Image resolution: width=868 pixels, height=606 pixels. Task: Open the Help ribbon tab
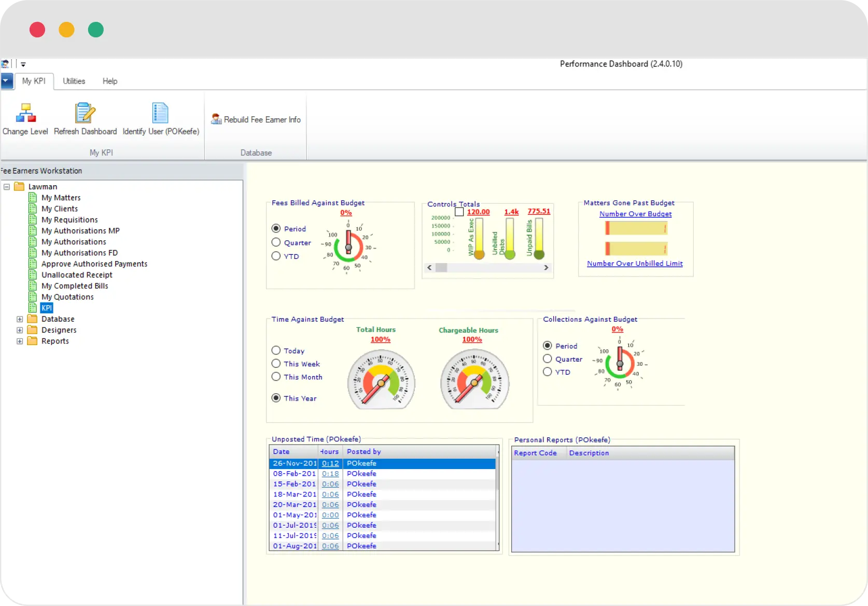tap(109, 81)
